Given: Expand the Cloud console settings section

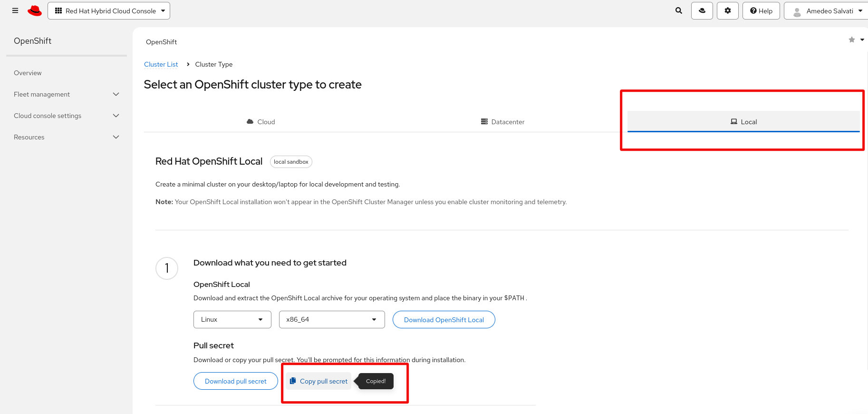Looking at the screenshot, I should pyautogui.click(x=67, y=116).
